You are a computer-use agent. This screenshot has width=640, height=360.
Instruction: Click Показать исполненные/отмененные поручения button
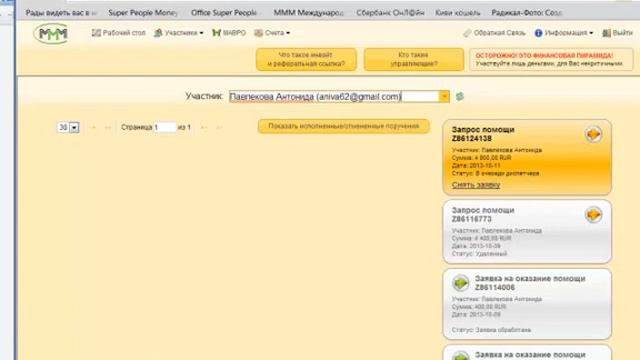click(x=344, y=126)
